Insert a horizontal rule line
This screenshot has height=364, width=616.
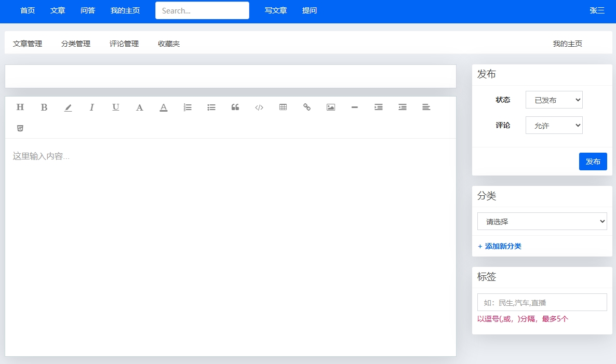(354, 107)
